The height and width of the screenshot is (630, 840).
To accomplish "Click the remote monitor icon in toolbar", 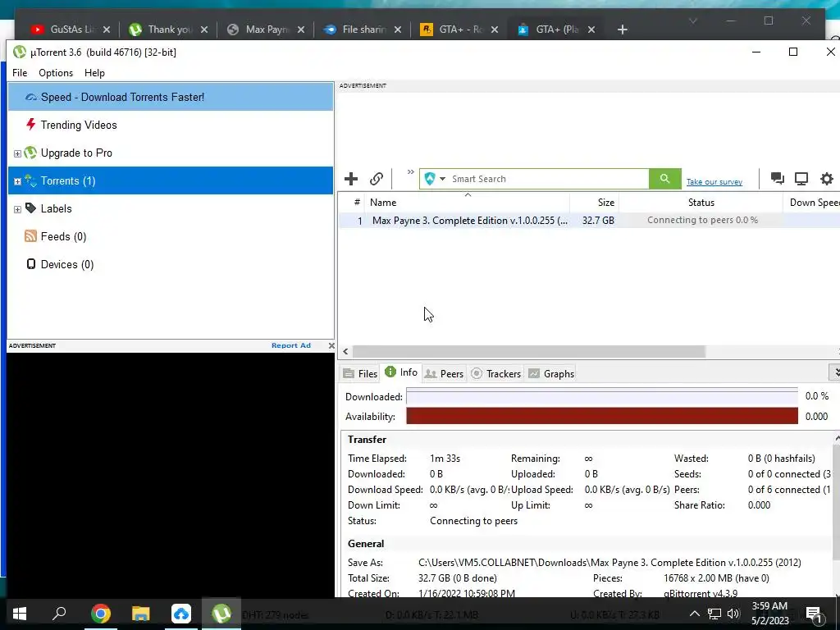I will pos(801,178).
